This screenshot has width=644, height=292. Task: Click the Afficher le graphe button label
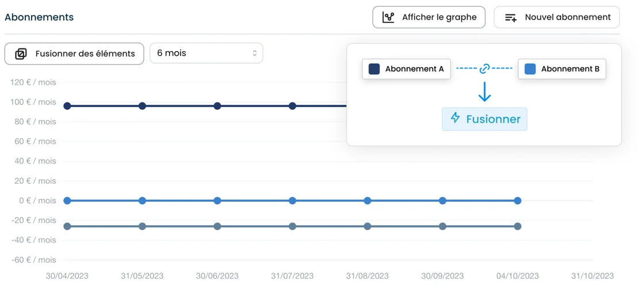[439, 17]
